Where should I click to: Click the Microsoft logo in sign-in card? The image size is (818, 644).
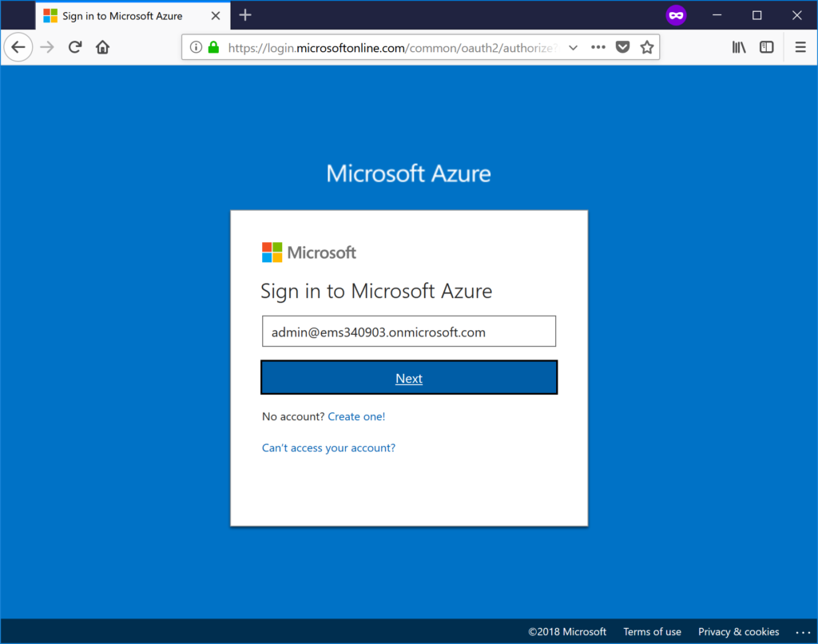point(309,252)
